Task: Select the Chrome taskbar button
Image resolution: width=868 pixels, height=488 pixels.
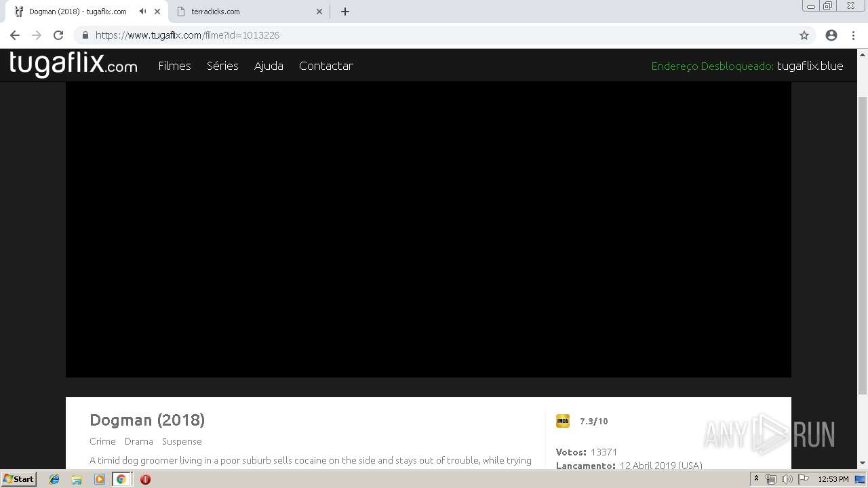Action: [x=121, y=479]
